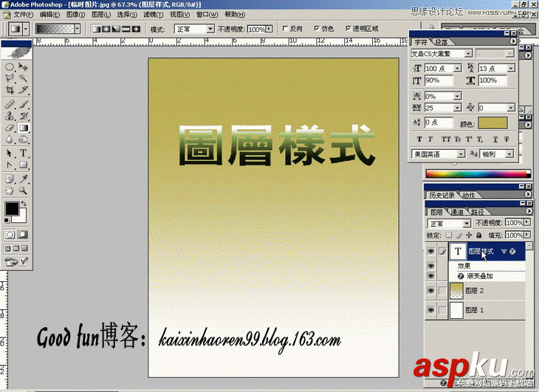The height and width of the screenshot is (392, 539).
Task: Select the Hand tool
Action: [x=10, y=190]
